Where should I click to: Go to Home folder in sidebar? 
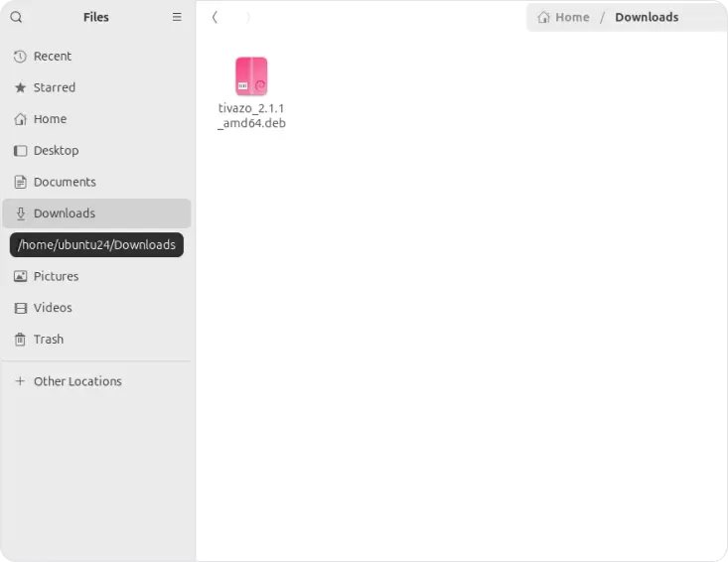coord(96,119)
